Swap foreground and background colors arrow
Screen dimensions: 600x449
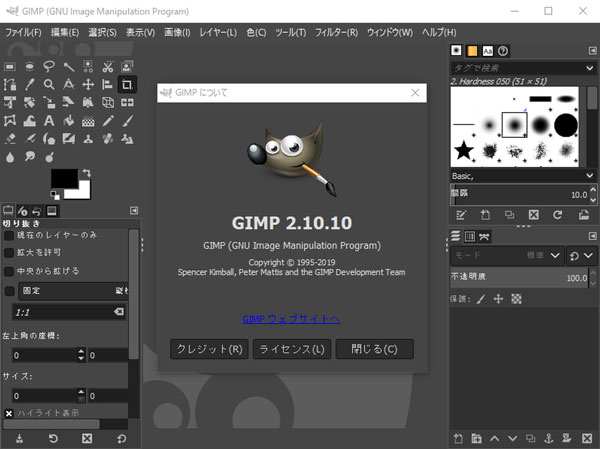[x=87, y=173]
